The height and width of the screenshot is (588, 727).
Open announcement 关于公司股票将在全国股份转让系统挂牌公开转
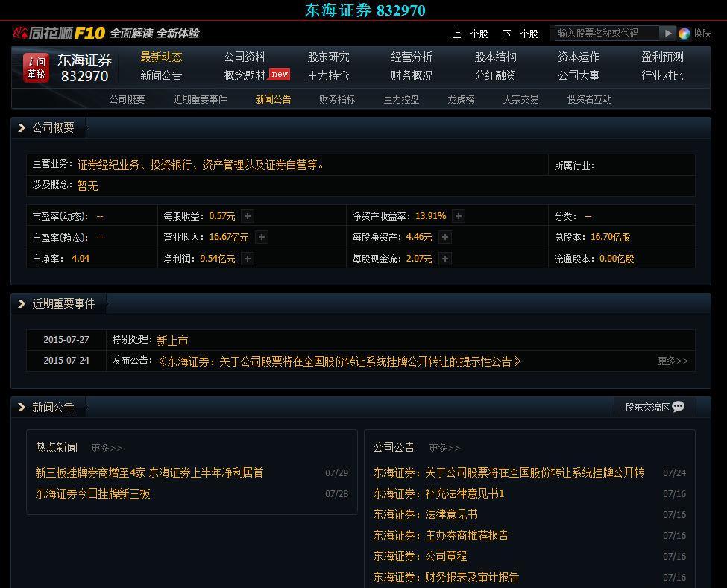(509, 472)
